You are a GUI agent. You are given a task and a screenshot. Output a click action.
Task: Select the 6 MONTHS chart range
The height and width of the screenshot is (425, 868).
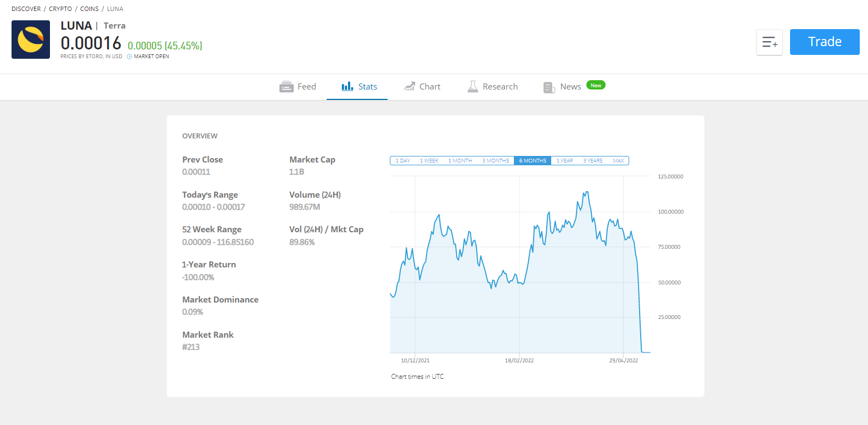(x=533, y=161)
